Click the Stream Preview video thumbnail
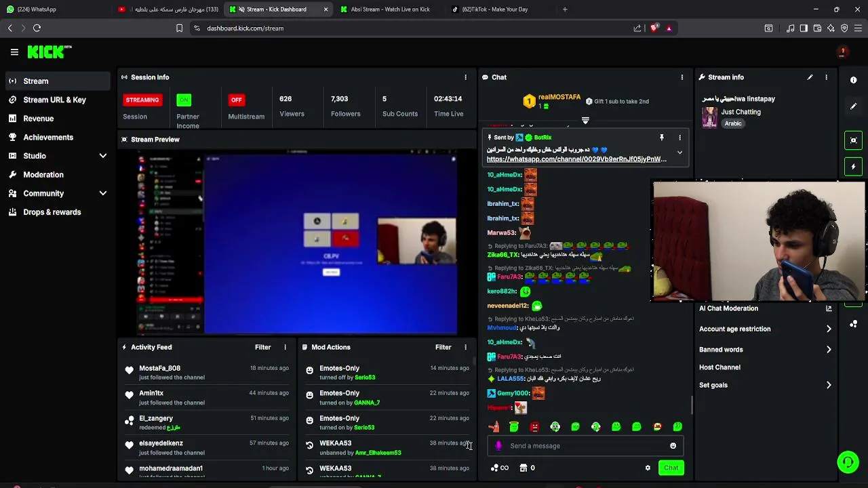 (x=296, y=242)
